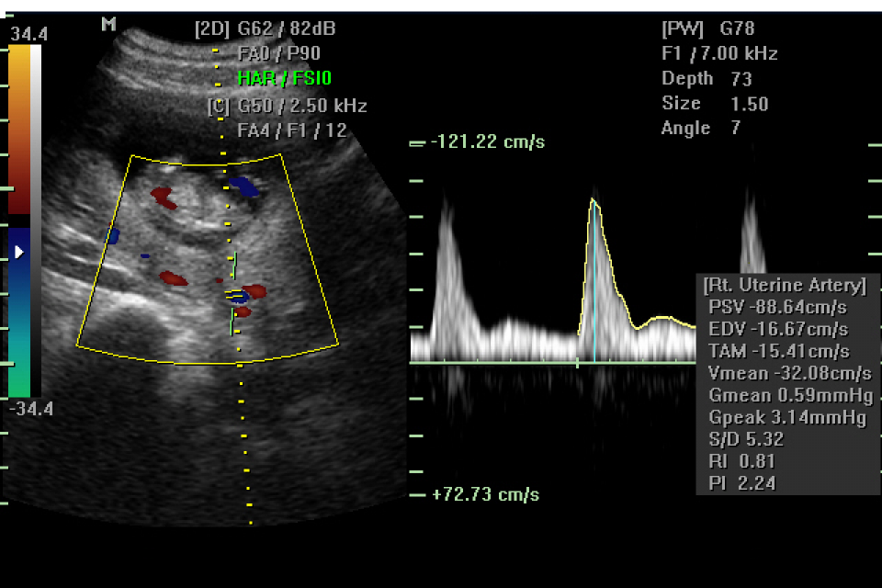The width and height of the screenshot is (882, 588).
Task: Click the +72.73 cm/s velocity scale label
Action: [x=485, y=495]
